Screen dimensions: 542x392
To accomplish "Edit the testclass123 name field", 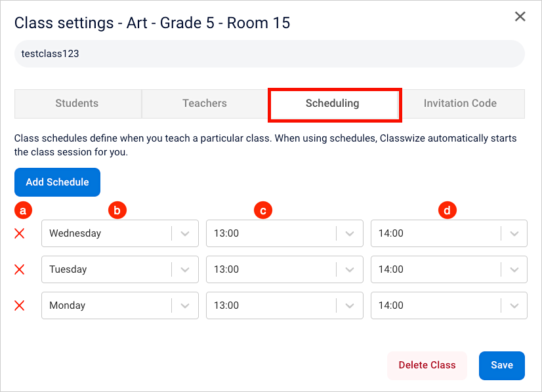I will click(x=269, y=54).
